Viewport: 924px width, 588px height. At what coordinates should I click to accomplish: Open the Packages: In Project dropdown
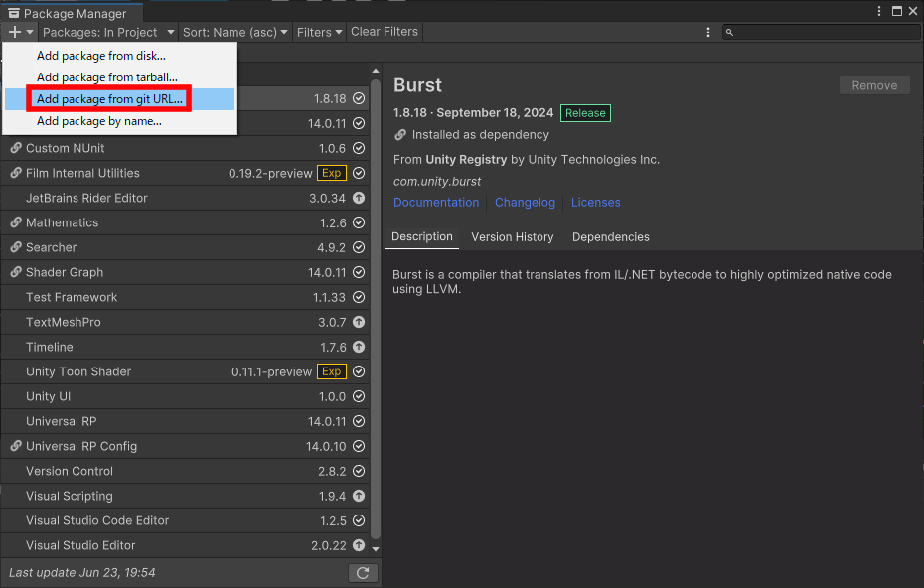click(x=108, y=32)
